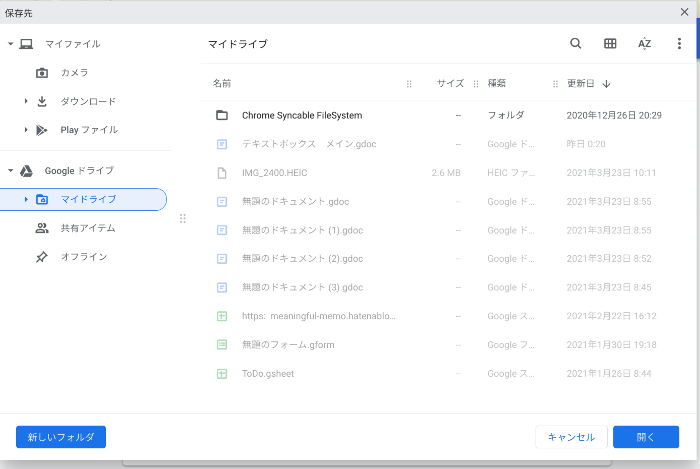Click the My Drive folder icon
The image size is (700, 469).
pyautogui.click(x=42, y=199)
